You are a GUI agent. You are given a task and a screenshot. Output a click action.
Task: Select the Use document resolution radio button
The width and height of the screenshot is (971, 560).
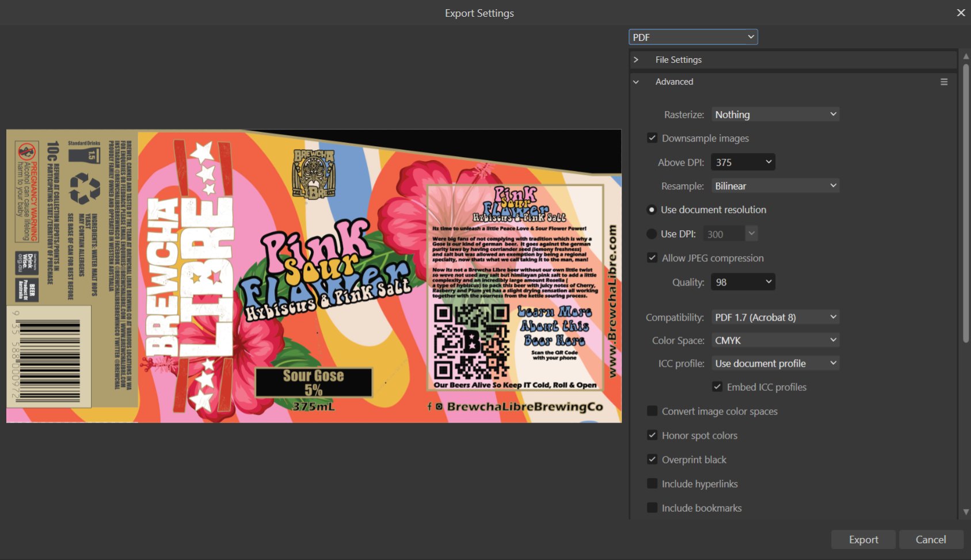(x=652, y=210)
